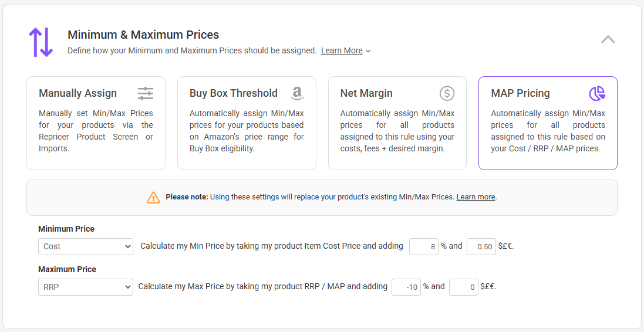Viewport: 644px width, 332px height.
Task: Click the MAP Pricing pie chart icon
Action: [597, 93]
